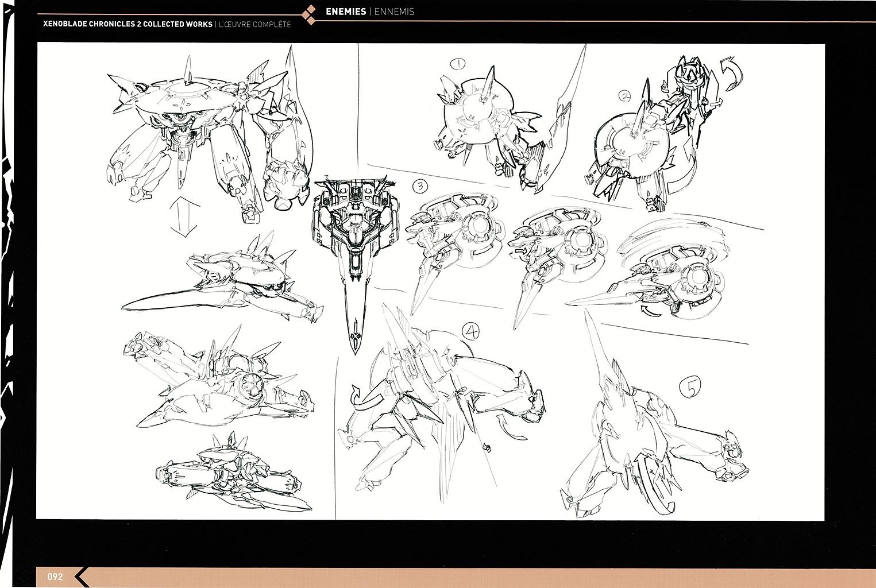Select the circled number 2 marker
Screen dimensions: 876x588
click(625, 96)
